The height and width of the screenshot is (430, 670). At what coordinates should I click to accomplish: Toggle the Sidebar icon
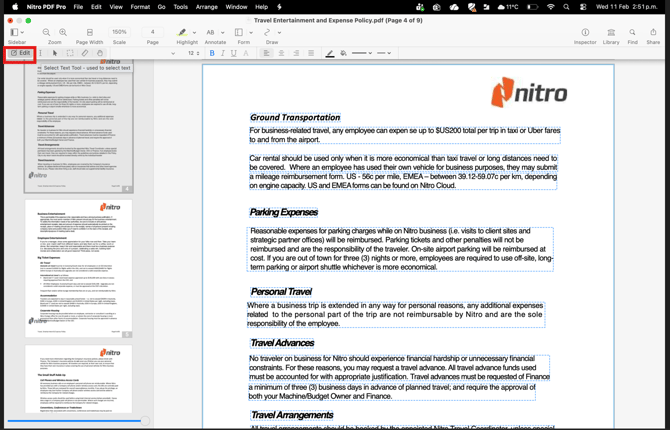[14, 32]
